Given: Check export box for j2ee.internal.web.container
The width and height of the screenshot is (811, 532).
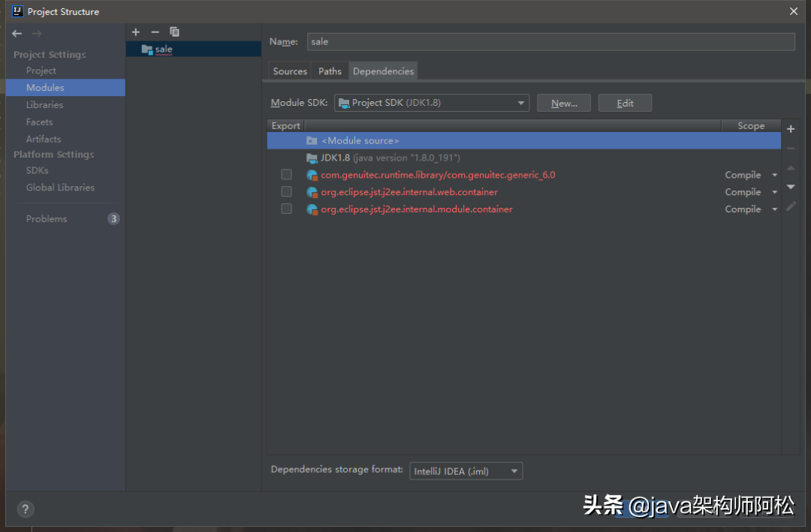Looking at the screenshot, I should click(x=286, y=192).
